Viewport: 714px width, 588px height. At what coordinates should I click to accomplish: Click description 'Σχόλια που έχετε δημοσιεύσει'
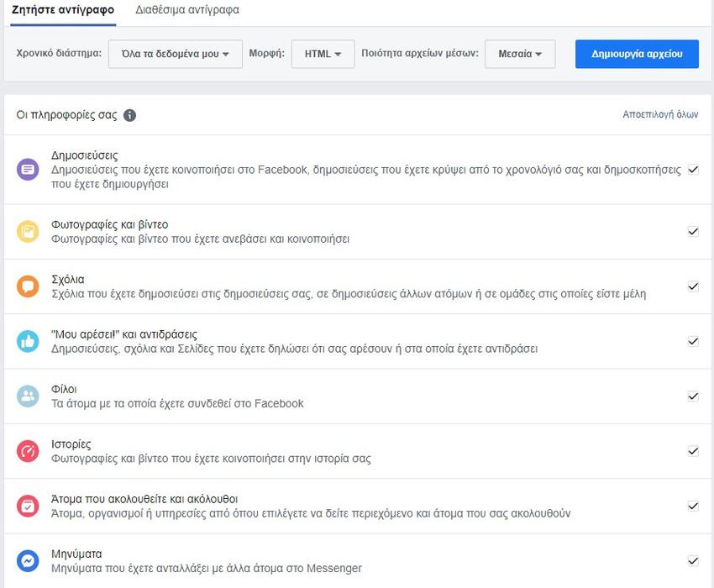click(349, 294)
